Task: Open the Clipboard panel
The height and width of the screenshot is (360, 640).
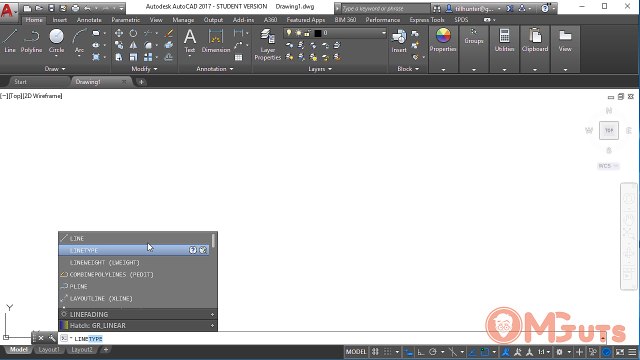Action: coord(535,40)
